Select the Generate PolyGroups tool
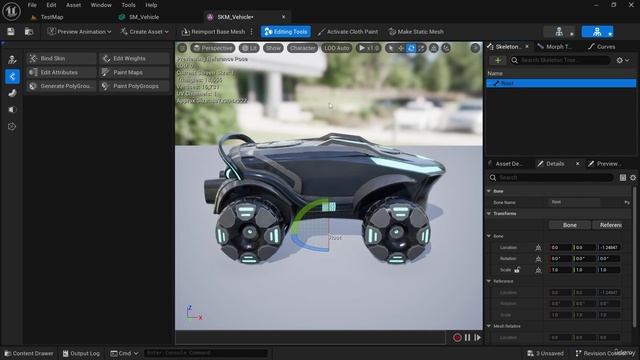The image size is (640, 360). tap(62, 86)
